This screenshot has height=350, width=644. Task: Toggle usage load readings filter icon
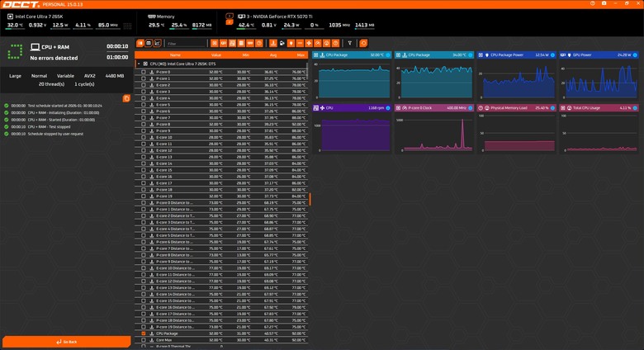tap(327, 43)
